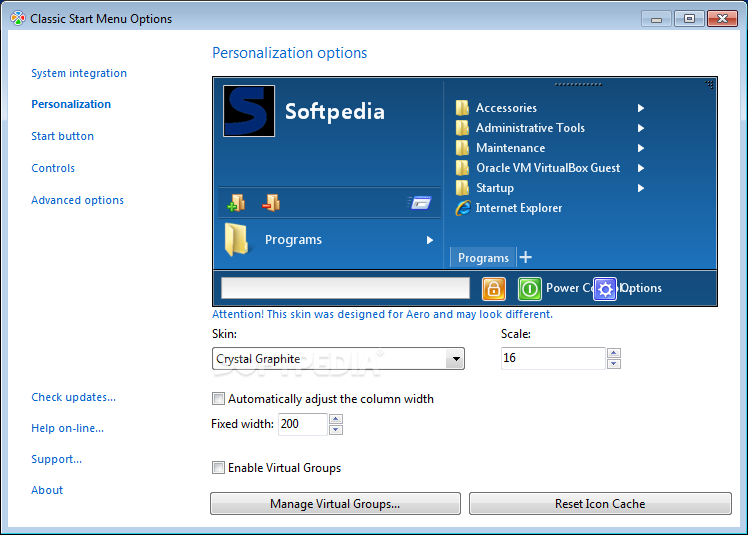Screen dimensions: 748x535
Task: Increase the Scale value with up arrow
Action: click(x=614, y=353)
